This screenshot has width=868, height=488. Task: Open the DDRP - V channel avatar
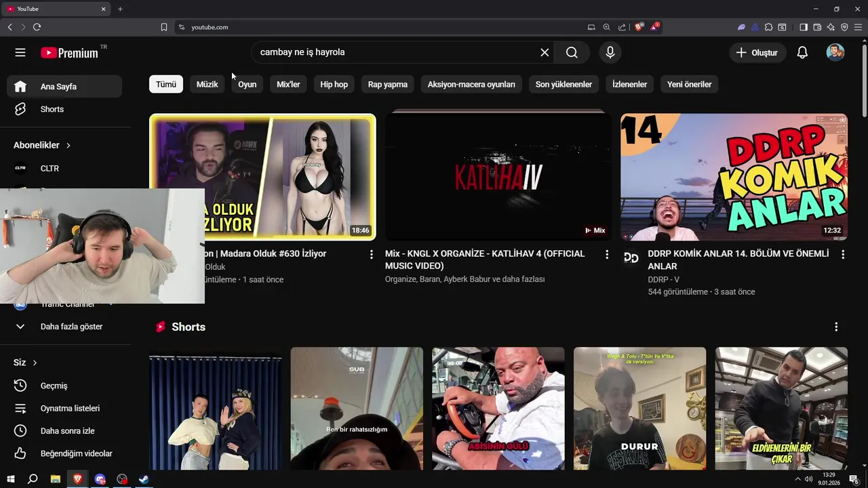click(631, 258)
